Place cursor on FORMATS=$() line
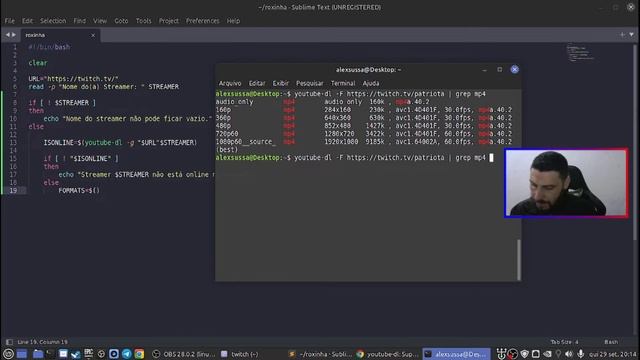This screenshot has width=640, height=360. (79, 191)
